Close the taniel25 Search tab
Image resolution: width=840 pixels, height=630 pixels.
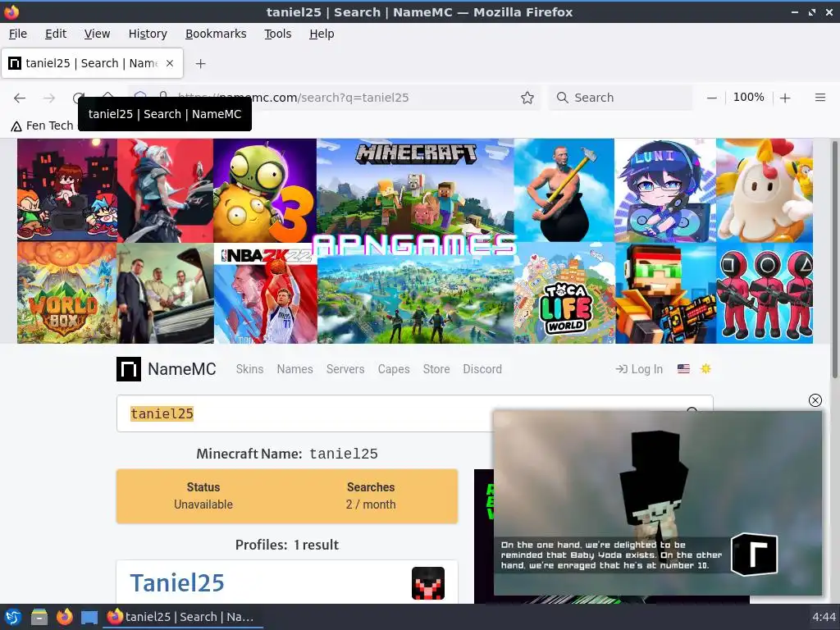pos(170,63)
